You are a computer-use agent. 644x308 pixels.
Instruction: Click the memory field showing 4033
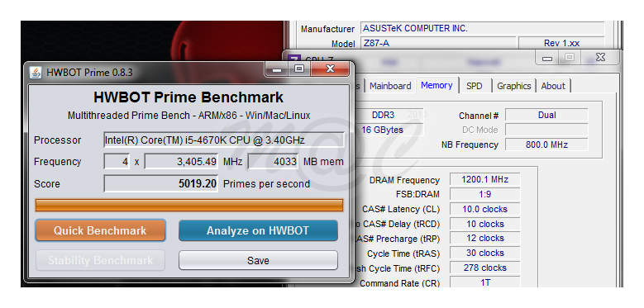coord(273,162)
